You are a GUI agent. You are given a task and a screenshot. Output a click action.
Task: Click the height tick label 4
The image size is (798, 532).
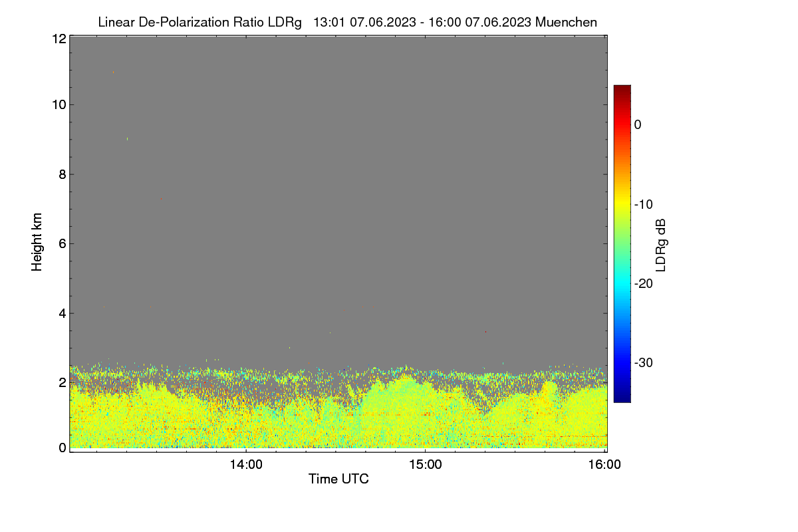click(x=62, y=313)
